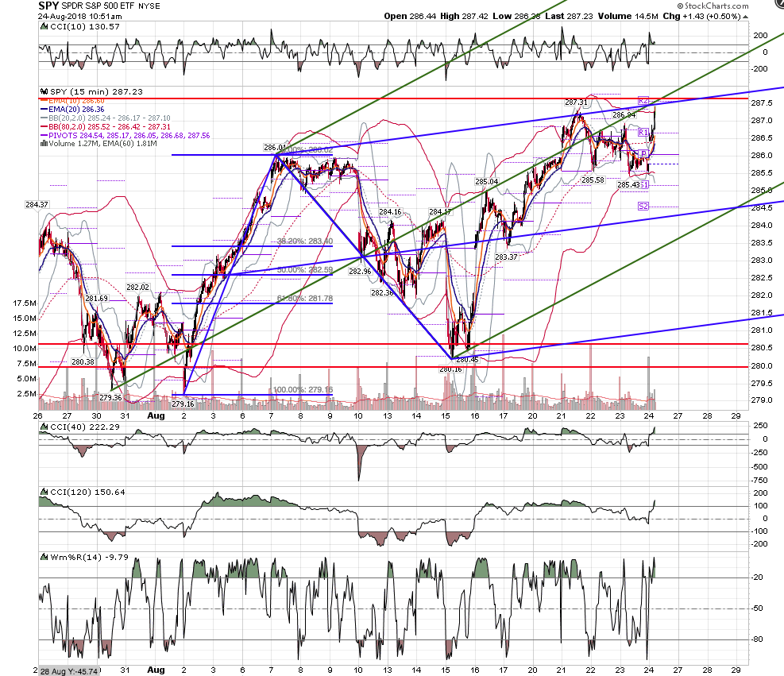Viewport: 784px width, 676px height.
Task: Click the 279.36 price low label
Action: [x=110, y=397]
